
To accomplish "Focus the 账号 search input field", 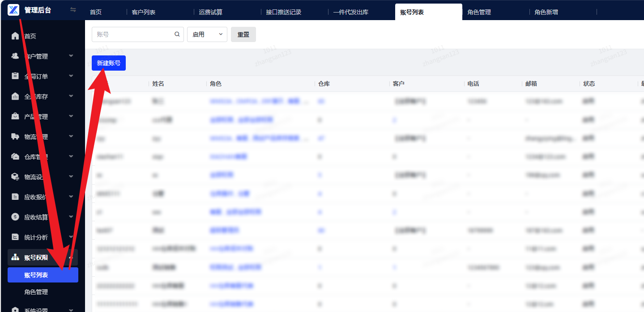I will tap(138, 34).
